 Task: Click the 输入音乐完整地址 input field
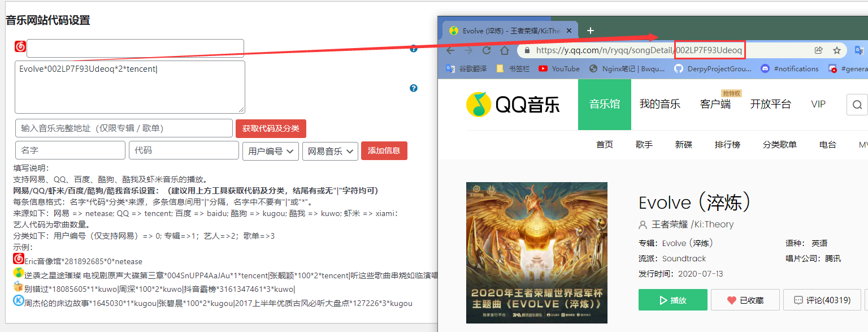coord(124,128)
